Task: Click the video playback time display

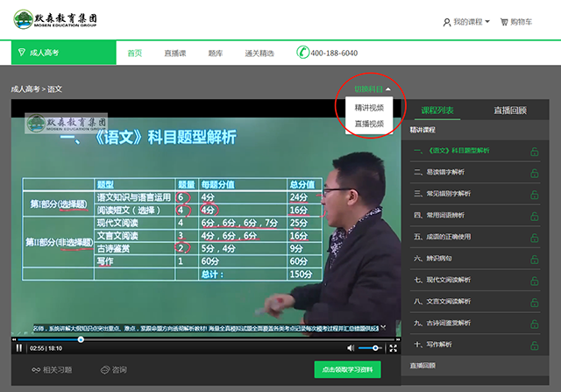Action: pos(46,348)
